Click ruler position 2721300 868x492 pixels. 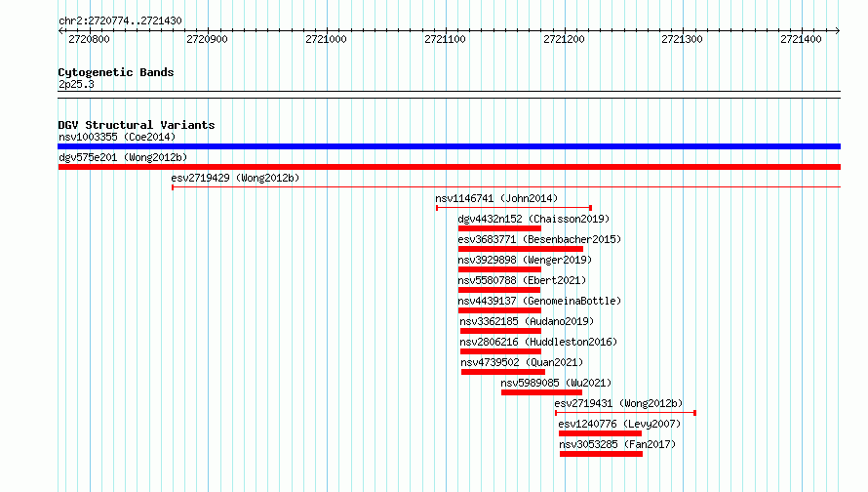click(x=682, y=39)
